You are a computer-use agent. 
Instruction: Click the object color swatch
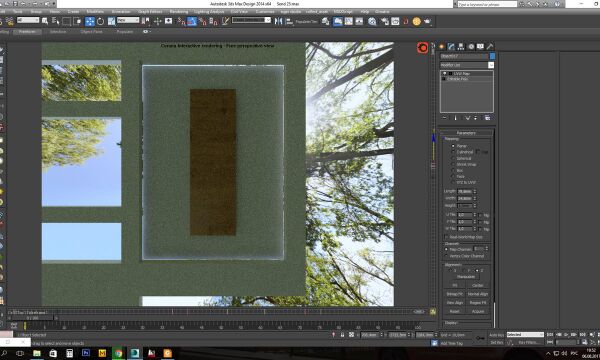click(492, 56)
